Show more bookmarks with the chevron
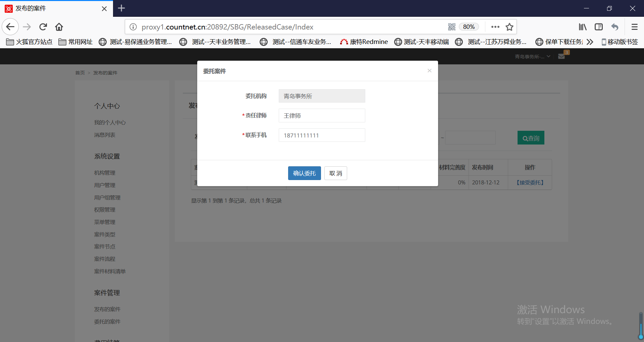644x342 pixels. (590, 42)
